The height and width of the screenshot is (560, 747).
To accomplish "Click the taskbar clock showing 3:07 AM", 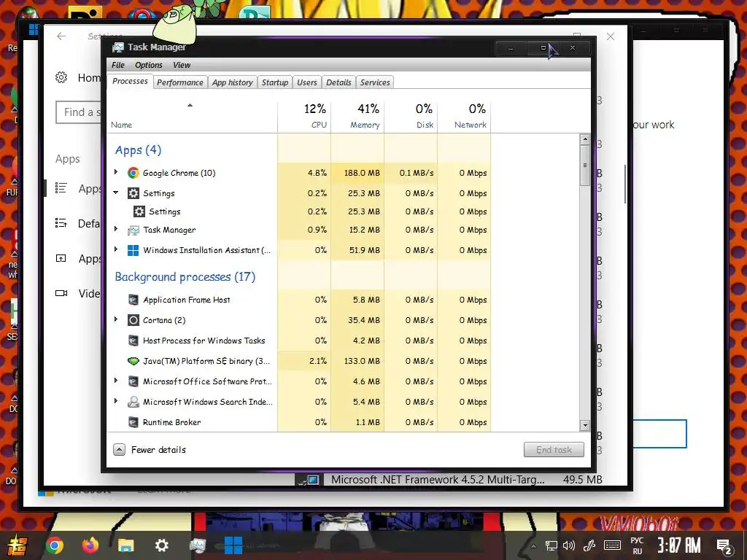I will point(679,545).
